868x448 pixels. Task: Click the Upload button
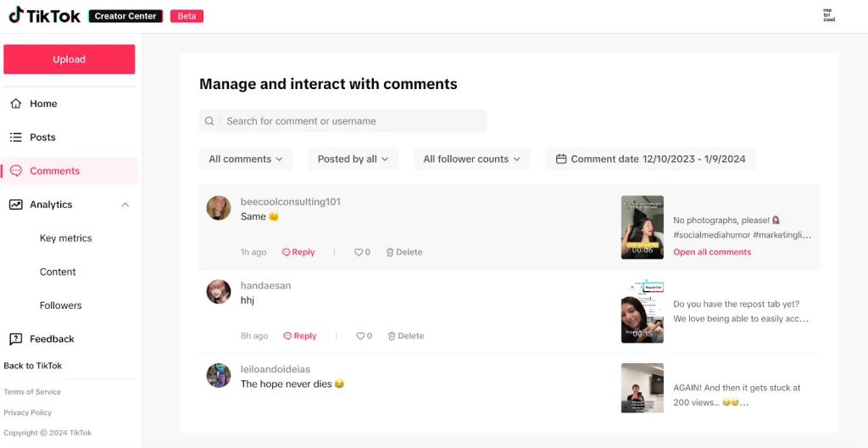(x=70, y=59)
